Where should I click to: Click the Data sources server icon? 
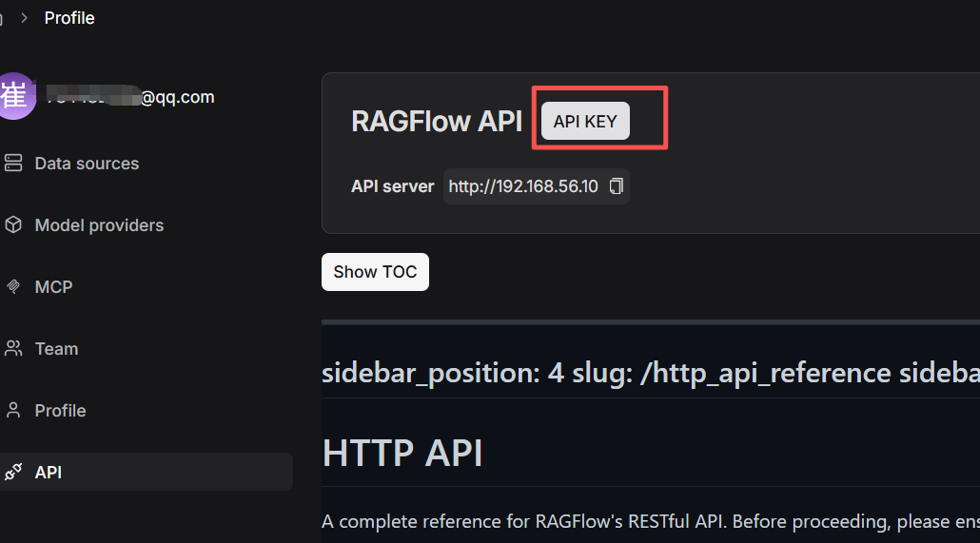tap(13, 163)
